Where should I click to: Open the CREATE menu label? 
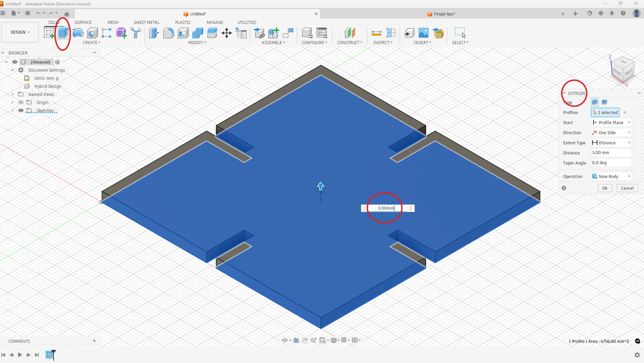point(91,42)
